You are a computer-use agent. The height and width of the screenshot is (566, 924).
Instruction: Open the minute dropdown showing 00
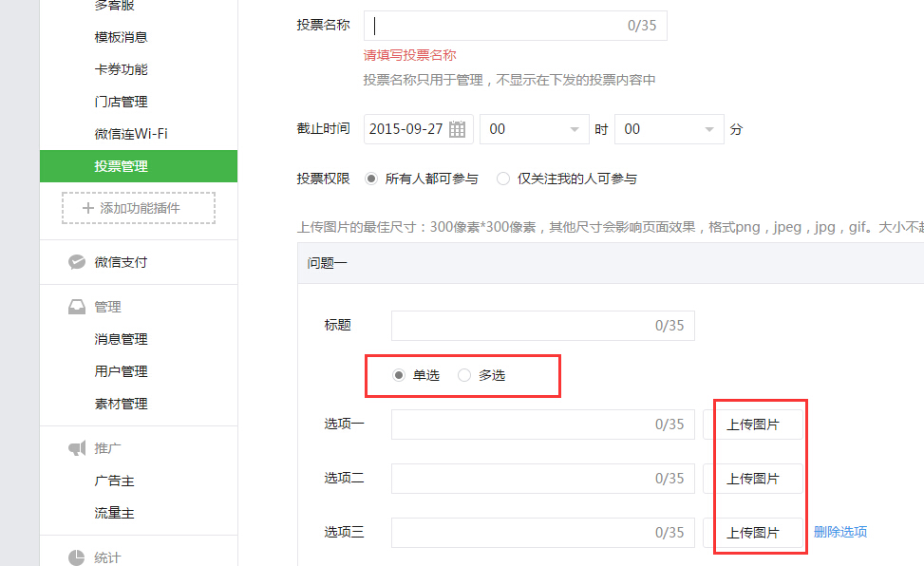coord(669,129)
